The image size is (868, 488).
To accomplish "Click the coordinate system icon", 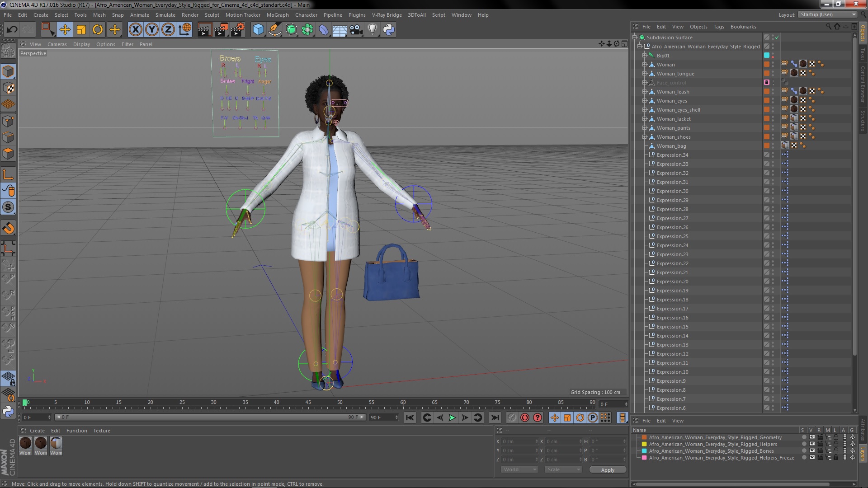I will point(185,30).
